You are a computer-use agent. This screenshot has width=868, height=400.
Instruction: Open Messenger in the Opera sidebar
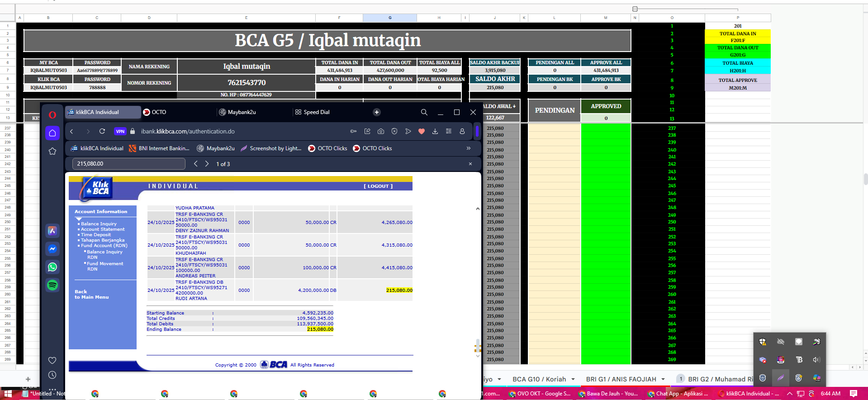52,249
